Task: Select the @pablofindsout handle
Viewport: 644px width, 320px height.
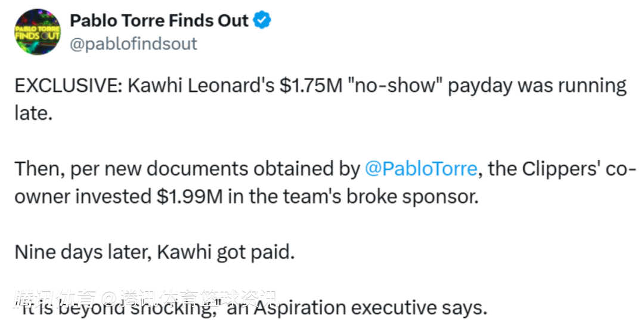Action: 134,44
